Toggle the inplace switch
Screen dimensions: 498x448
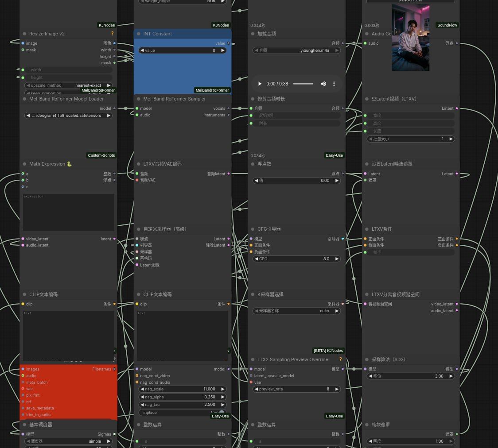(221, 413)
